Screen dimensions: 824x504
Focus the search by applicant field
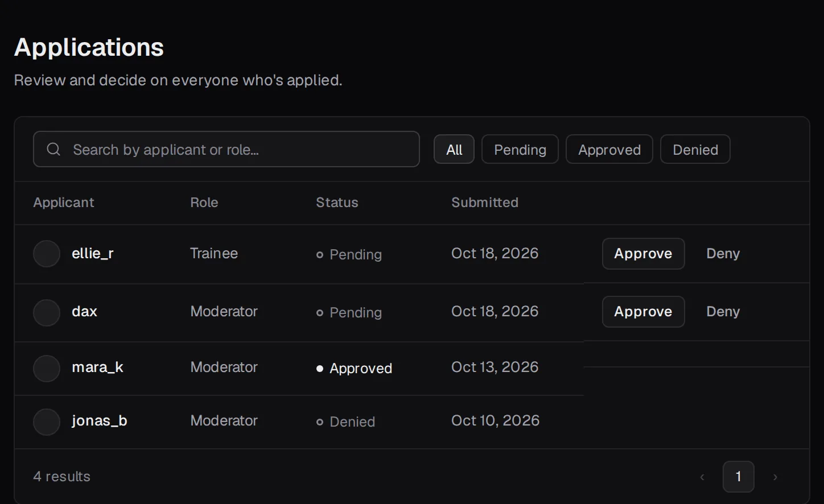(226, 149)
